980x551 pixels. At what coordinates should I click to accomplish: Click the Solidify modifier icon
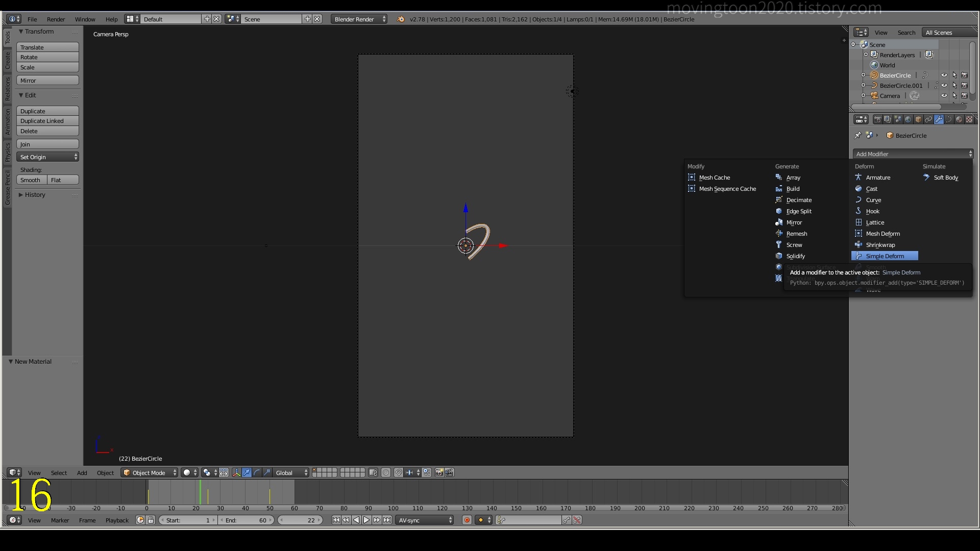(x=779, y=256)
